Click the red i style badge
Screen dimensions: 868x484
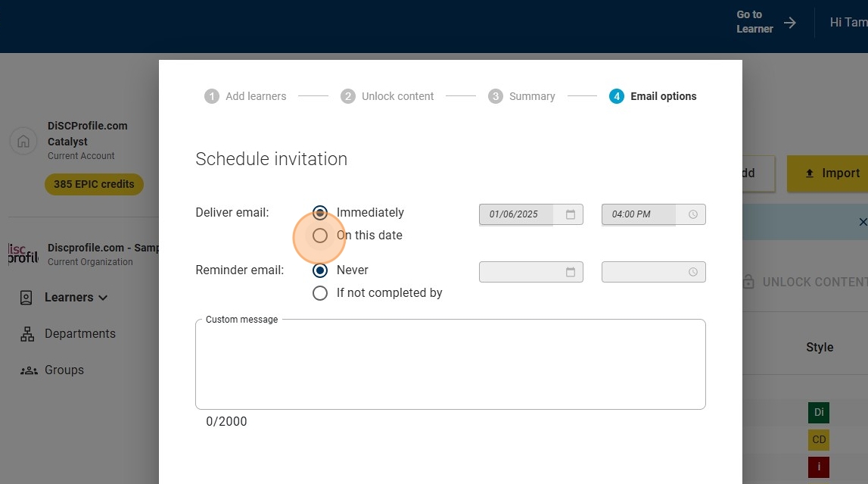click(x=819, y=467)
